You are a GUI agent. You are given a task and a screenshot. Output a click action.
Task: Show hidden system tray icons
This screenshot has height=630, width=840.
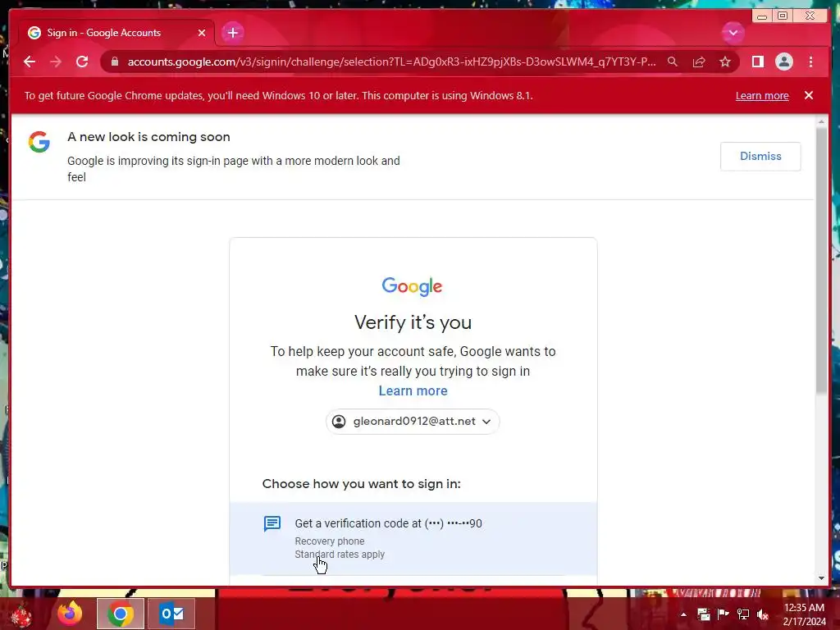(683, 614)
